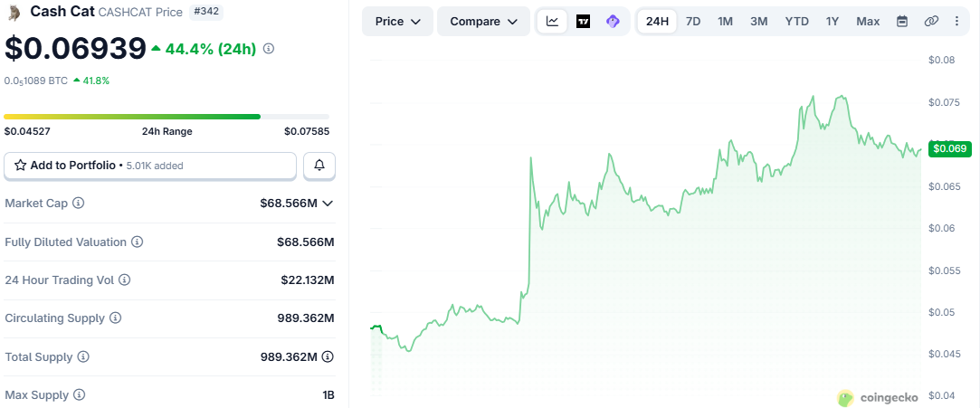Click the 5.01K added text
The height and width of the screenshot is (408, 980).
pos(155,166)
